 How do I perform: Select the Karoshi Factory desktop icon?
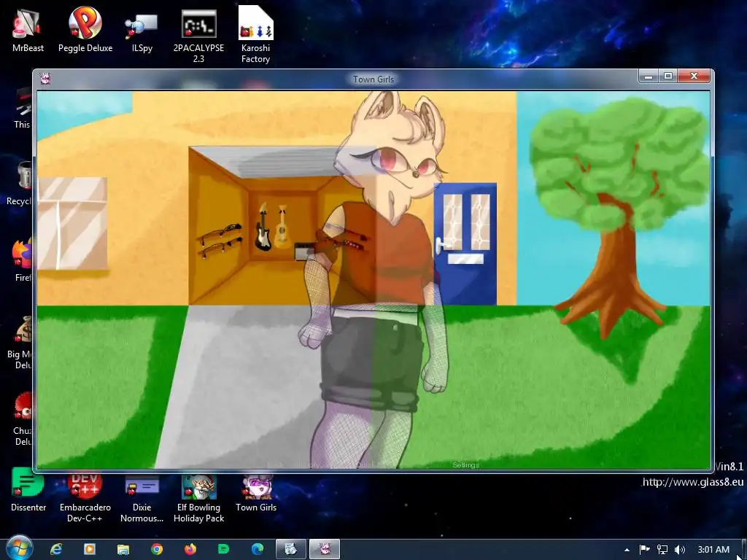256,35
